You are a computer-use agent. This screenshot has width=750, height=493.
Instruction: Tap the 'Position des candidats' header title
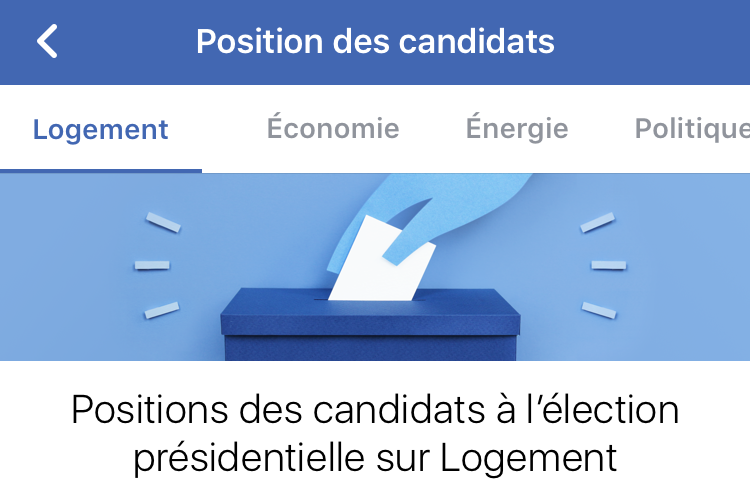coord(375,42)
